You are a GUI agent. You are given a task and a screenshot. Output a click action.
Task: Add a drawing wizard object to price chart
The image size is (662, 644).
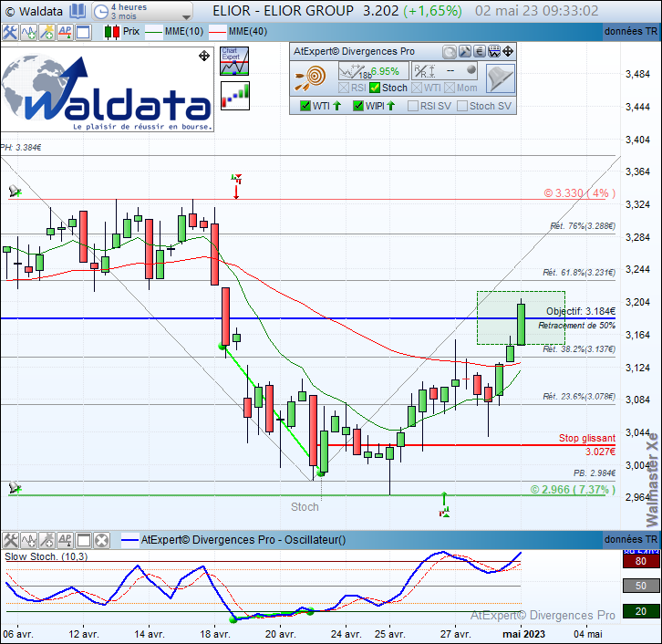[x=47, y=32]
